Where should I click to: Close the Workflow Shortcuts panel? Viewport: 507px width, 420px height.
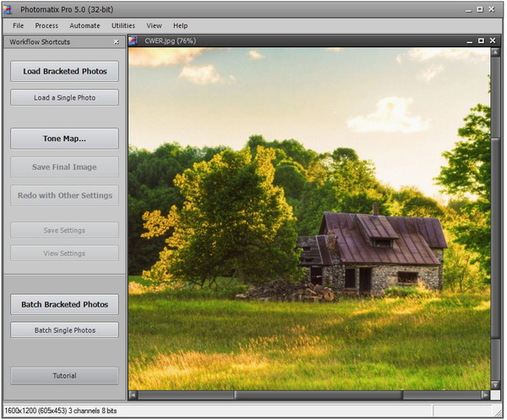point(117,41)
